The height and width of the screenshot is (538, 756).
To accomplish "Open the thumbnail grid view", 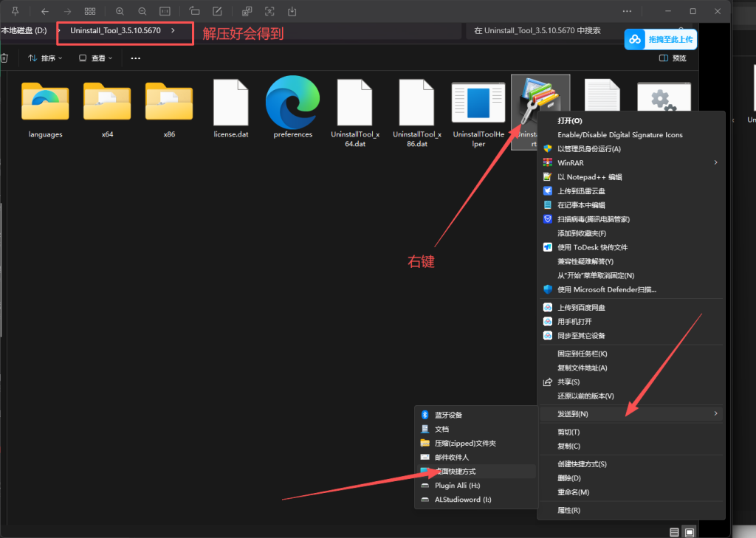I will [90, 11].
